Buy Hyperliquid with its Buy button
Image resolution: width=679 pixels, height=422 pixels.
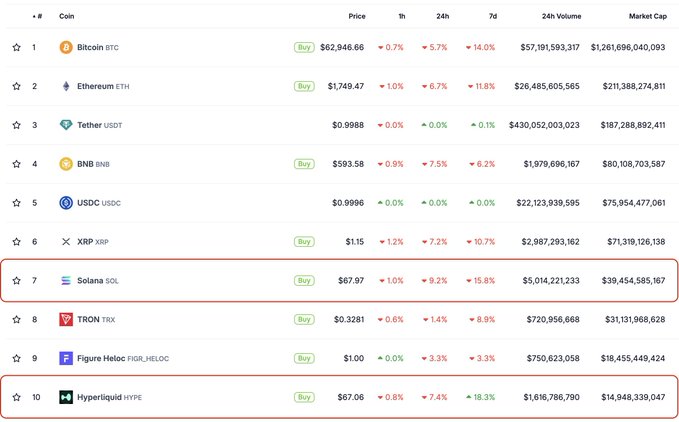click(x=304, y=397)
